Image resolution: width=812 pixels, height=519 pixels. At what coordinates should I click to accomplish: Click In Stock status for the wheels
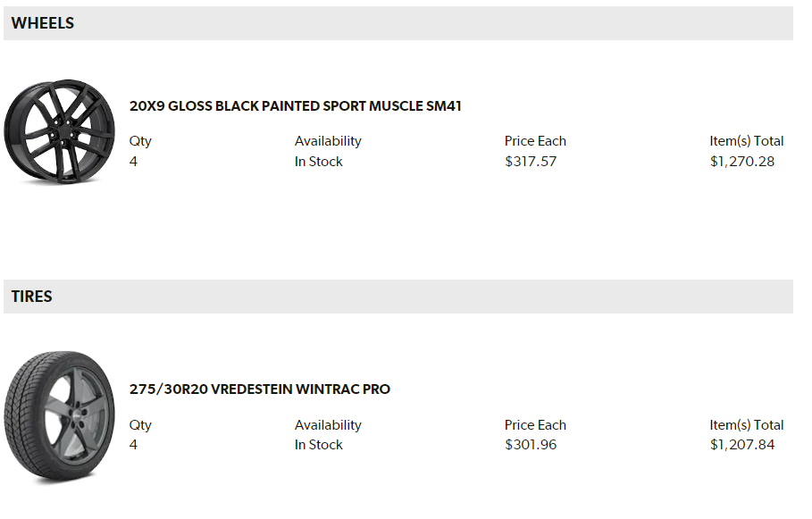tap(319, 162)
